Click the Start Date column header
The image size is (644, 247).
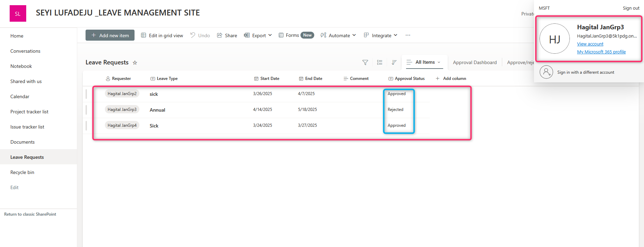[267, 79]
